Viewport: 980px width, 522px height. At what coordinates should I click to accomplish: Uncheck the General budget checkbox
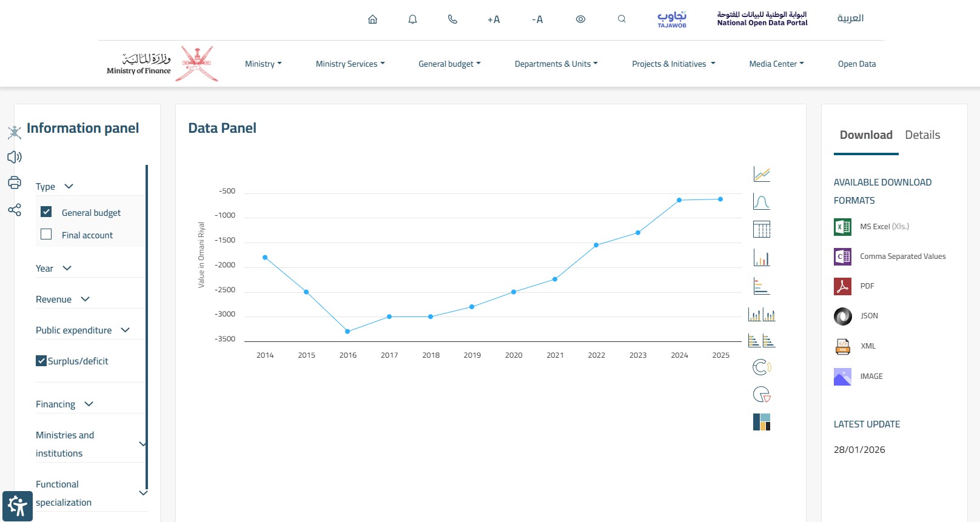[x=46, y=212]
